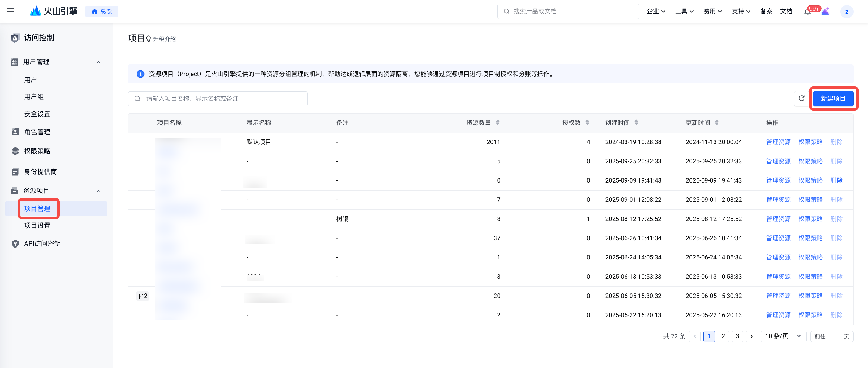The width and height of the screenshot is (868, 368).
Task: Go to page 2 of results
Action: pos(723,336)
